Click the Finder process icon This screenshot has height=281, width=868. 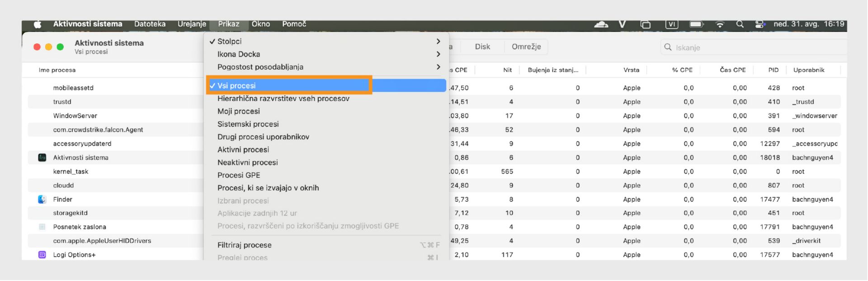click(42, 199)
